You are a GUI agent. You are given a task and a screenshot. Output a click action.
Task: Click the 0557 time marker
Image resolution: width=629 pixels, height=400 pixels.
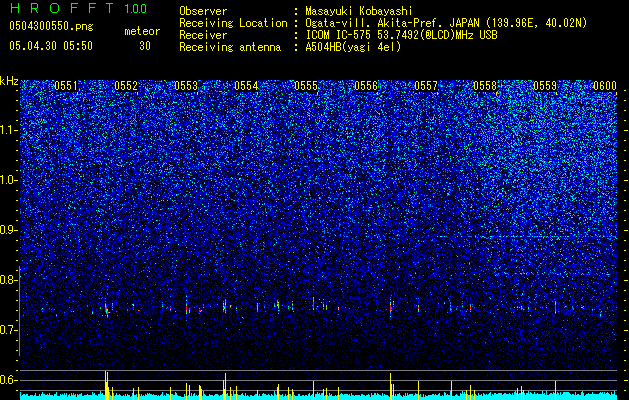point(426,86)
